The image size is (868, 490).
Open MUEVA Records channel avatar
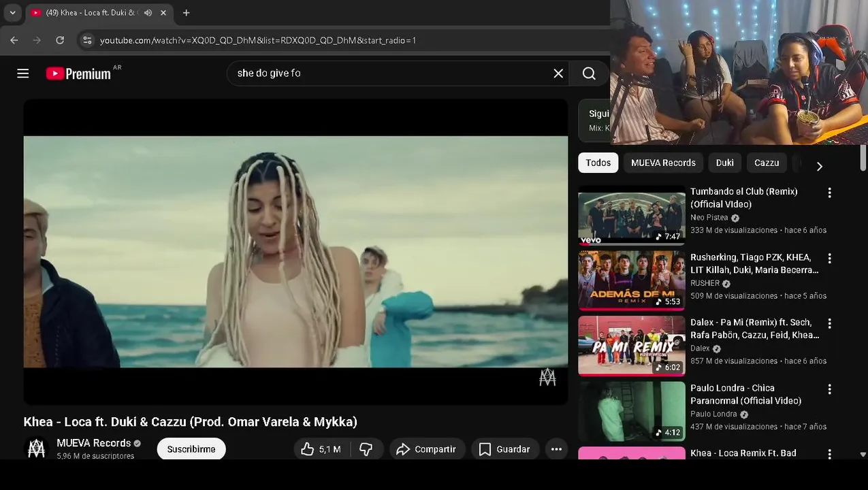click(37, 449)
